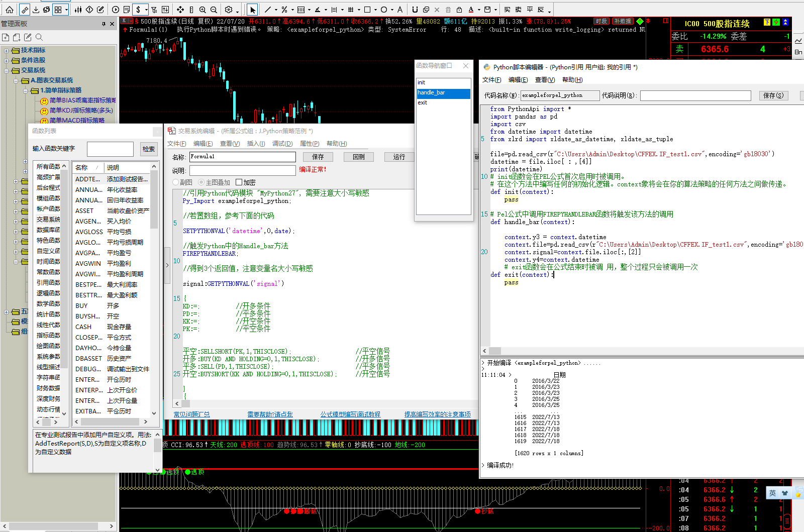Click the play circle icon in toolbar
Viewport: 804px width, 532px height.
click(116, 10)
